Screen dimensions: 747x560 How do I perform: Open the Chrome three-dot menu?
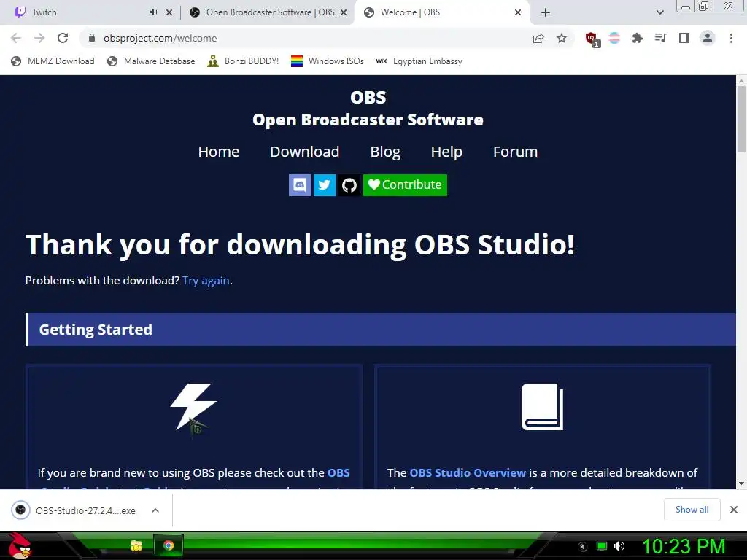click(x=731, y=38)
